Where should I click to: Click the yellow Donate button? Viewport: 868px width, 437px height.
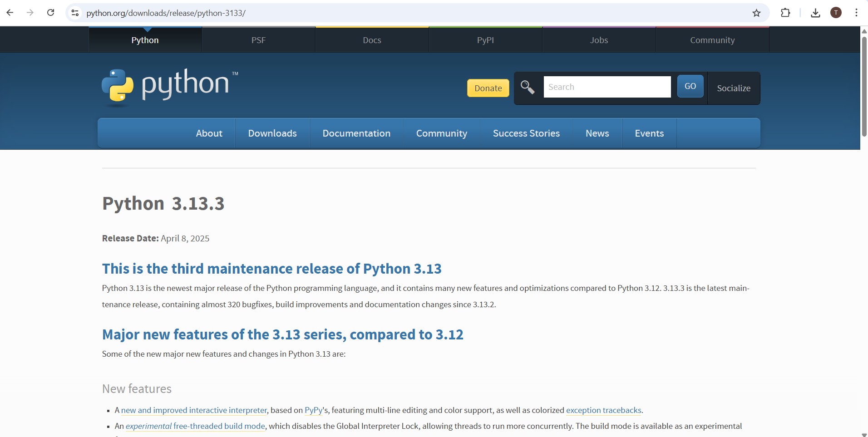tap(488, 88)
